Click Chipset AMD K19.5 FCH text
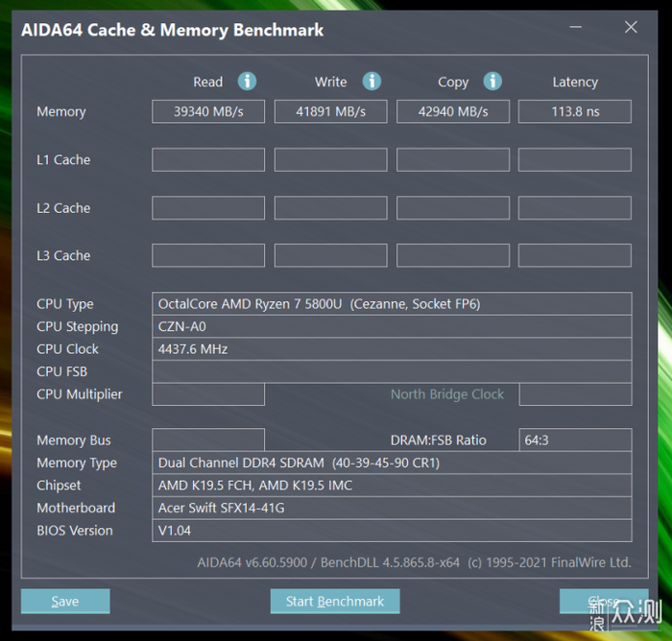672x641 pixels. (x=255, y=485)
